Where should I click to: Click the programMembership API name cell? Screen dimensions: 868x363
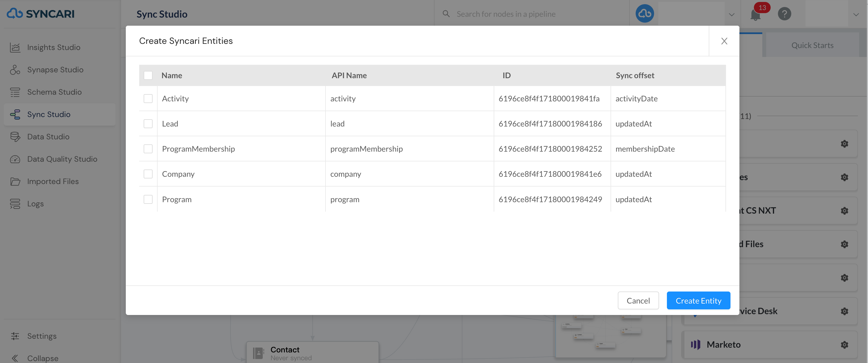[410, 149]
